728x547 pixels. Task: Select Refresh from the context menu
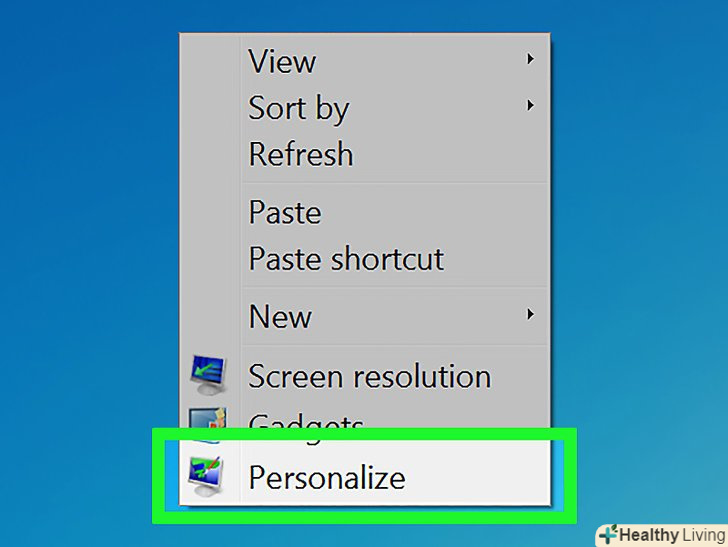(300, 154)
